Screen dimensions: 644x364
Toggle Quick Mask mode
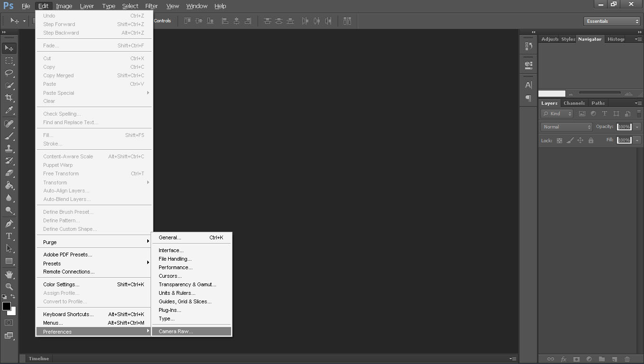(9, 323)
